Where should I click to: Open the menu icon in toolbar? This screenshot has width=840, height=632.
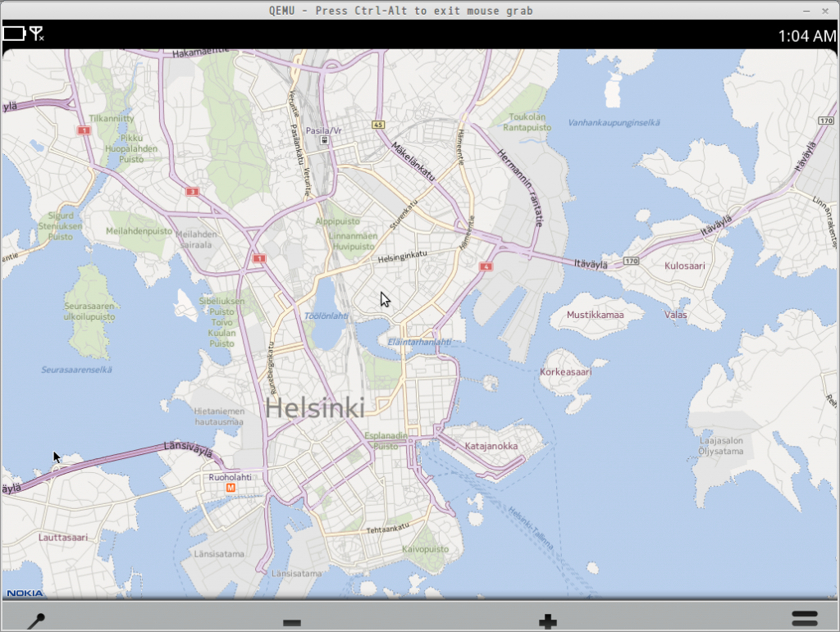pyautogui.click(x=805, y=619)
